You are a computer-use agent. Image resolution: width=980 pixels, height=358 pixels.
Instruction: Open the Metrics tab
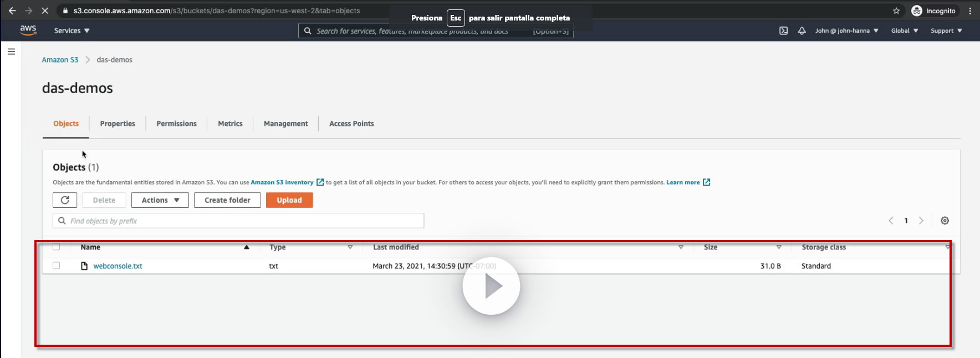coord(230,124)
